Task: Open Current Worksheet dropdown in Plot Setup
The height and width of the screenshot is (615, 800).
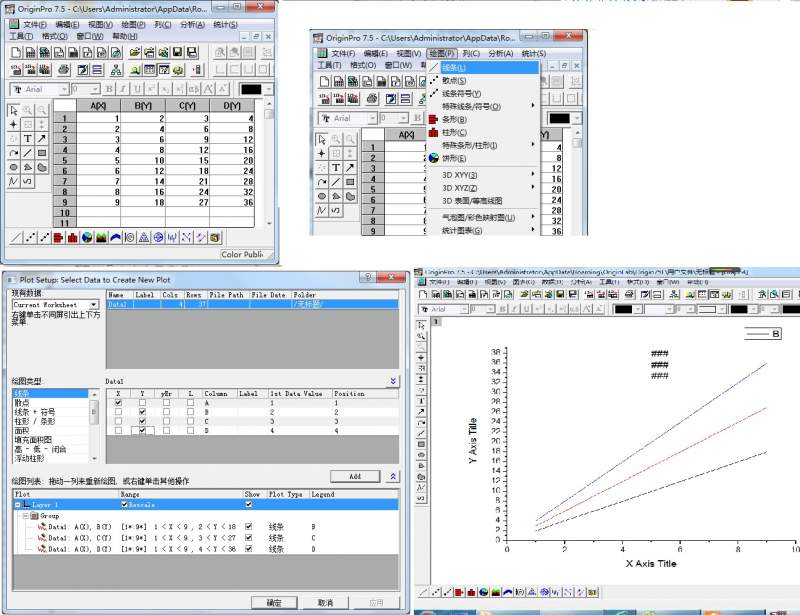Action: (93, 305)
